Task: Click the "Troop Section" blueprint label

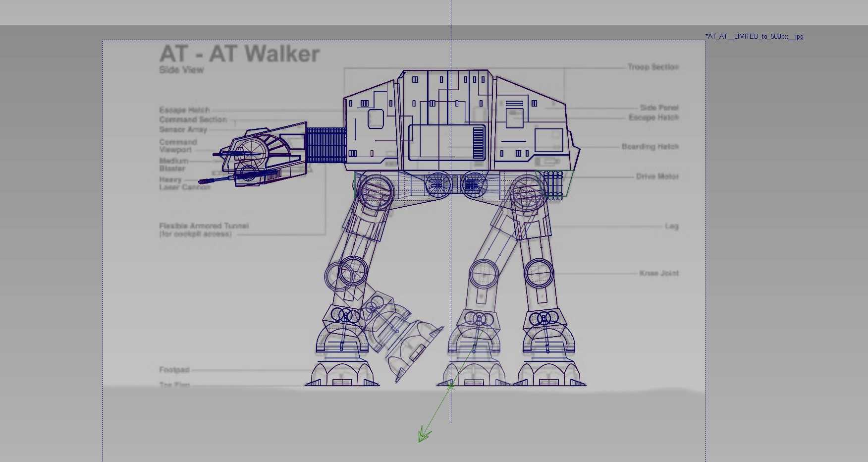Action: click(x=653, y=67)
